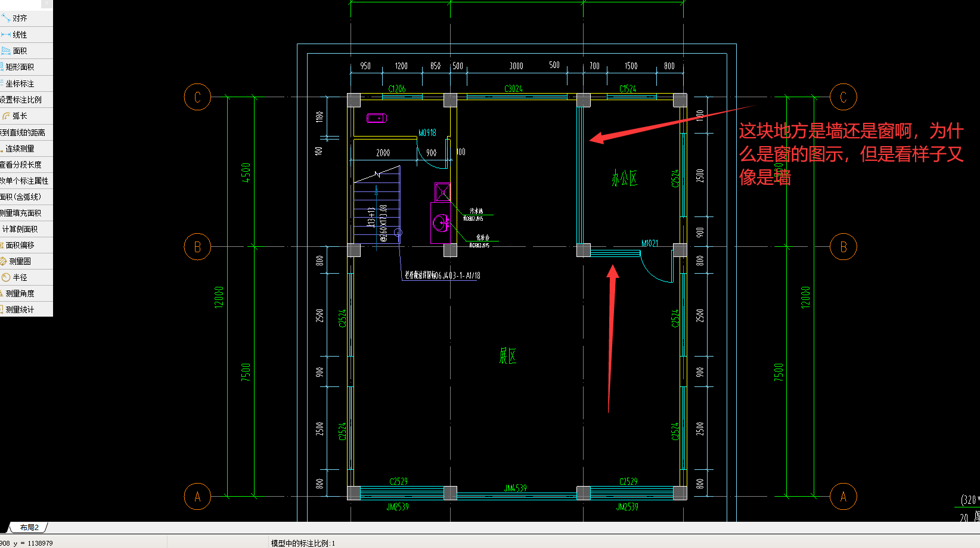Click the coordinate readout y = 1138979
The image size is (980, 548).
[x=33, y=543]
